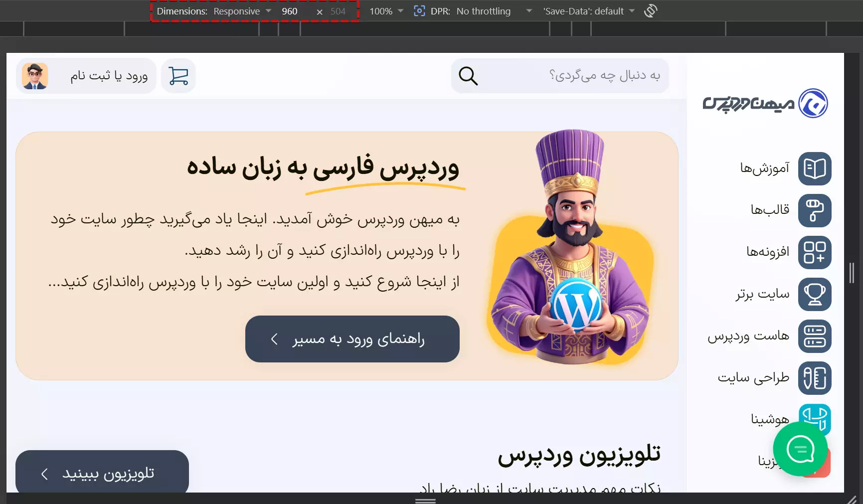Click تلویزیون ببینید button
The height and width of the screenshot is (504, 863).
click(102, 473)
